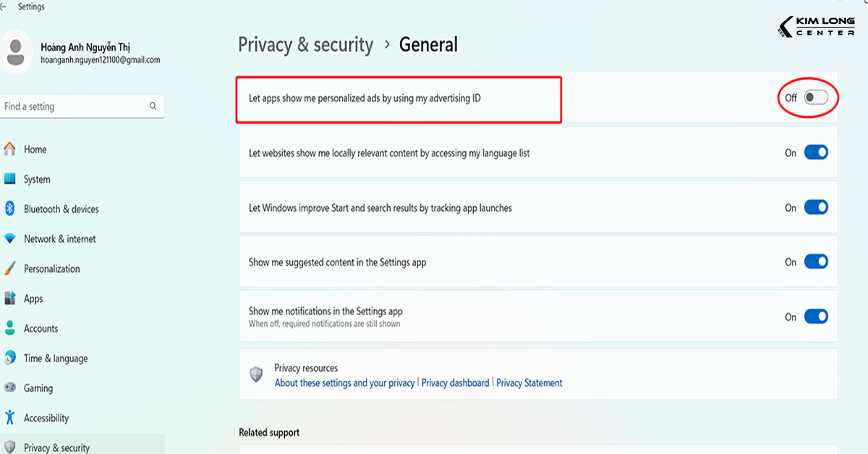868x454 pixels.
Task: Click the Accessibility figure icon
Action: click(x=9, y=417)
